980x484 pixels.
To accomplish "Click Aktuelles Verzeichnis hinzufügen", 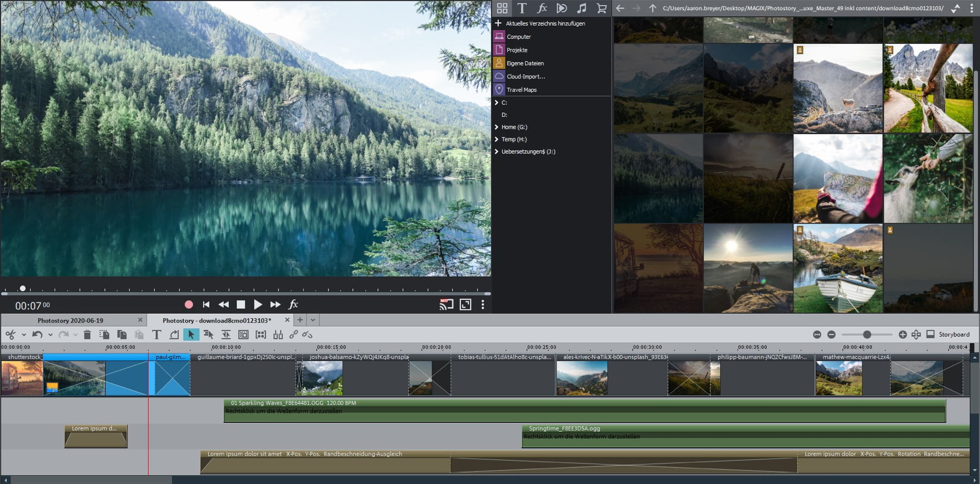I will (545, 23).
